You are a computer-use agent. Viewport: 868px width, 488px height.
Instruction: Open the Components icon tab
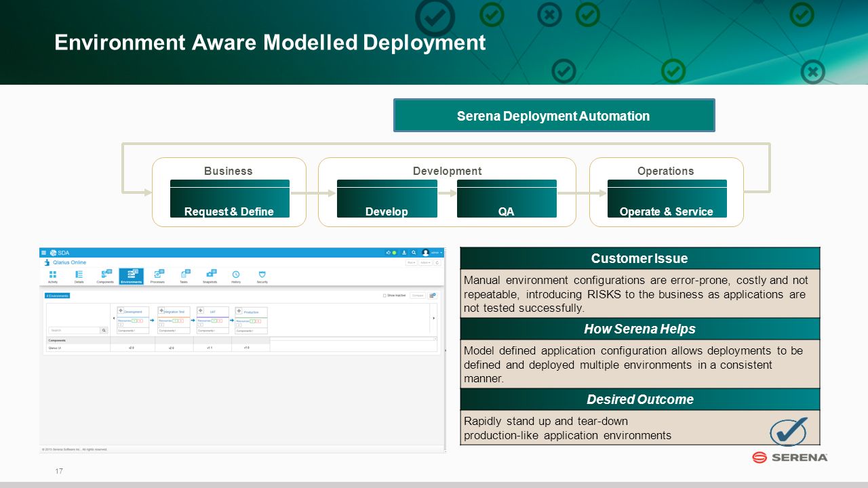click(105, 276)
